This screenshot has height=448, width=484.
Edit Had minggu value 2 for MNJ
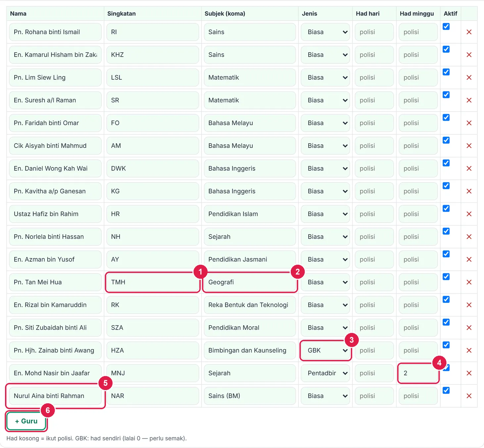click(418, 373)
